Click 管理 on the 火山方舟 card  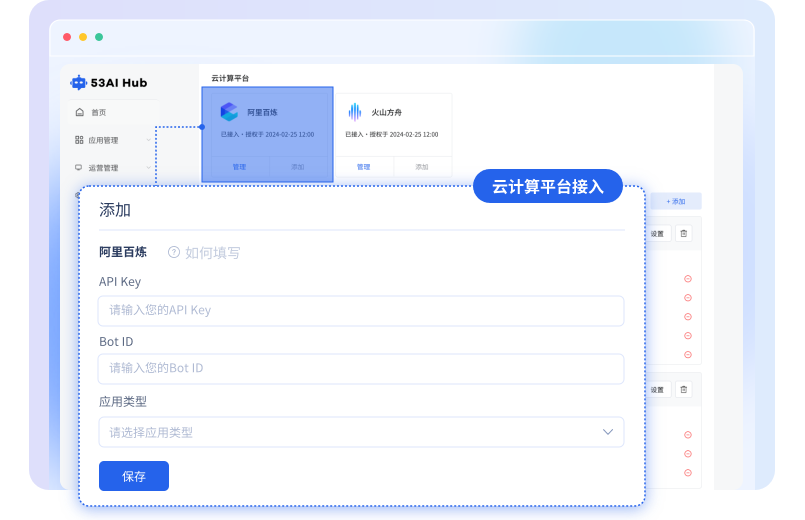363,167
